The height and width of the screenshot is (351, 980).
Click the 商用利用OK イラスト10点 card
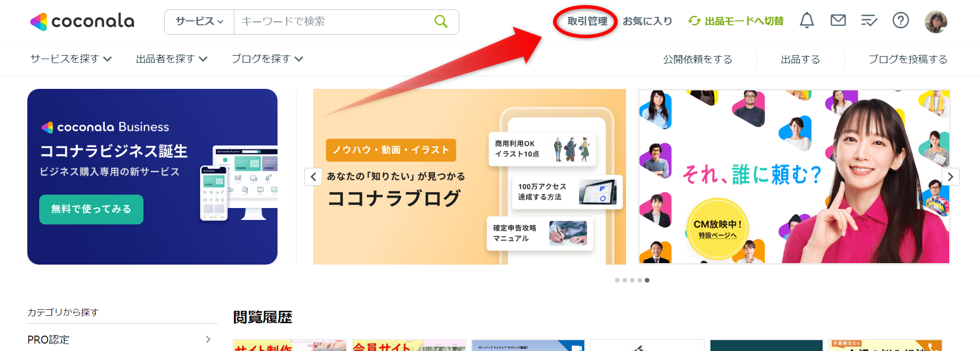tap(542, 149)
